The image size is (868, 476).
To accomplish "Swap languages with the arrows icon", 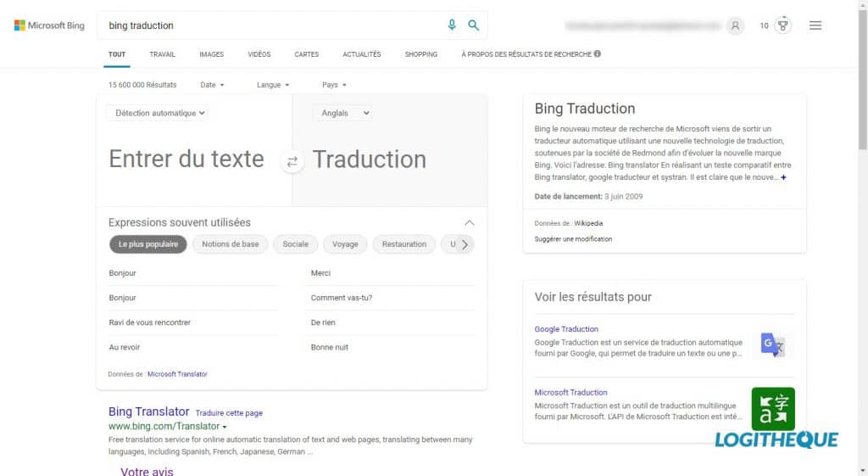I will tap(292, 161).
